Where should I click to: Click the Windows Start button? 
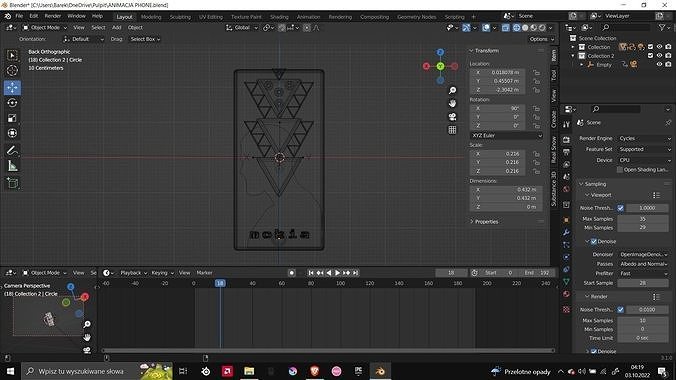[10, 371]
